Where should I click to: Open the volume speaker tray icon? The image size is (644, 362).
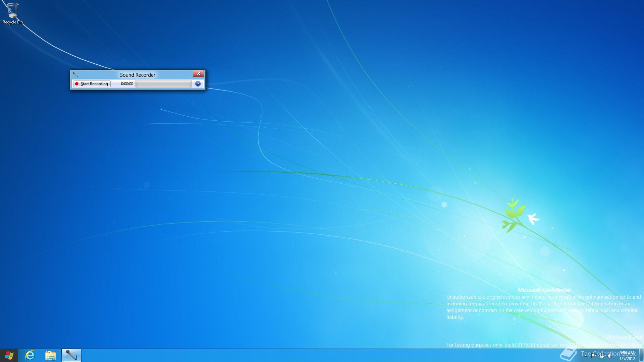[610, 356]
